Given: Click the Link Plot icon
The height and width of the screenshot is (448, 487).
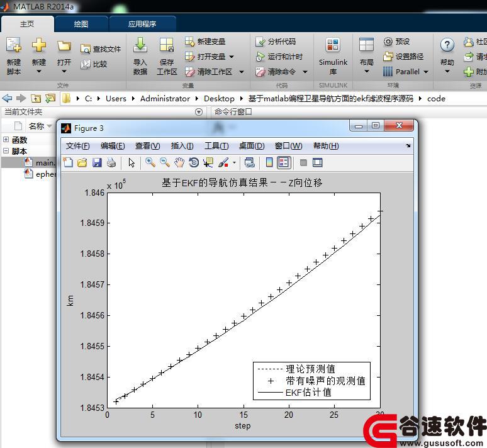Looking at the screenshot, I should pyautogui.click(x=249, y=162).
